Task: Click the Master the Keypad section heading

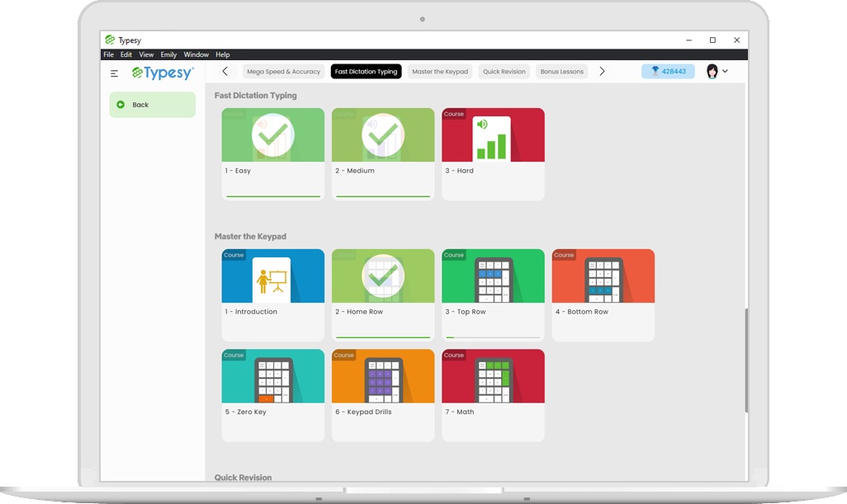Action: click(250, 237)
